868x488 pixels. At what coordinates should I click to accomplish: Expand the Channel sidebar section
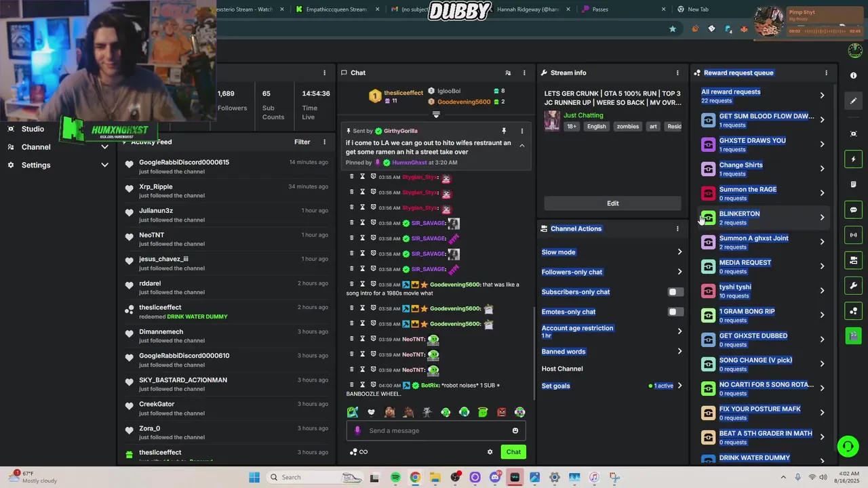coord(104,147)
